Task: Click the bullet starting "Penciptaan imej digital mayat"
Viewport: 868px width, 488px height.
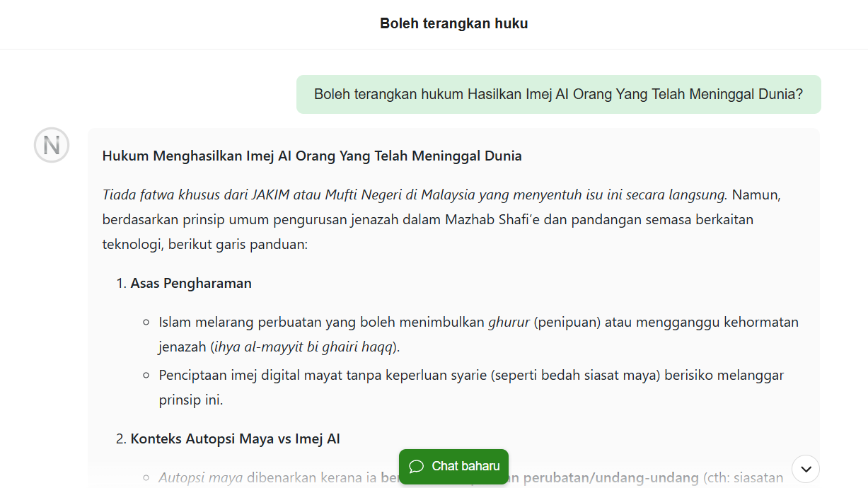Action: click(471, 388)
